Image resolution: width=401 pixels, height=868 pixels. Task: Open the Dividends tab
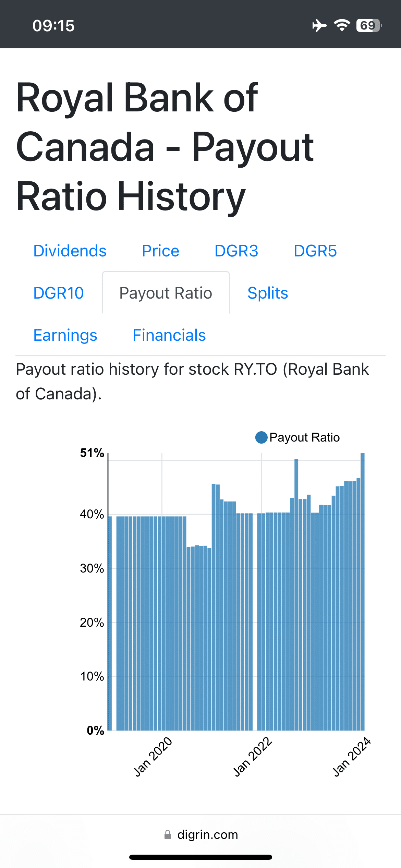(70, 251)
